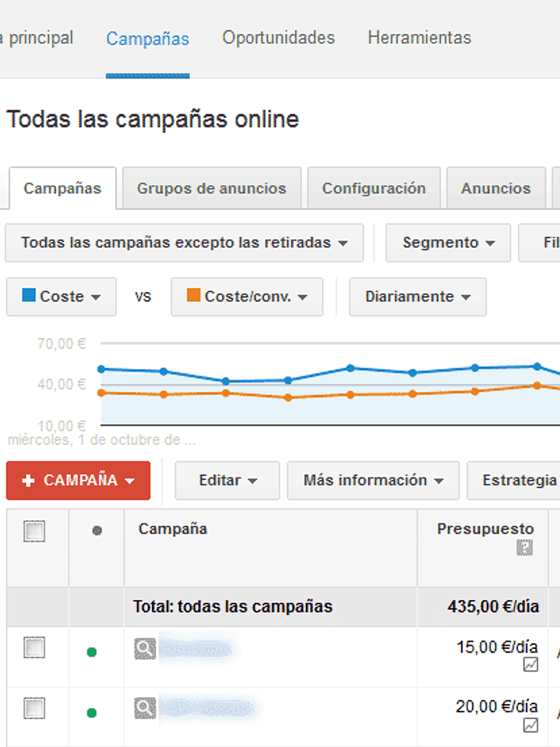Expand the Coste/conv. metric dropdown
Viewport: 560px width, 747px height.
247,297
